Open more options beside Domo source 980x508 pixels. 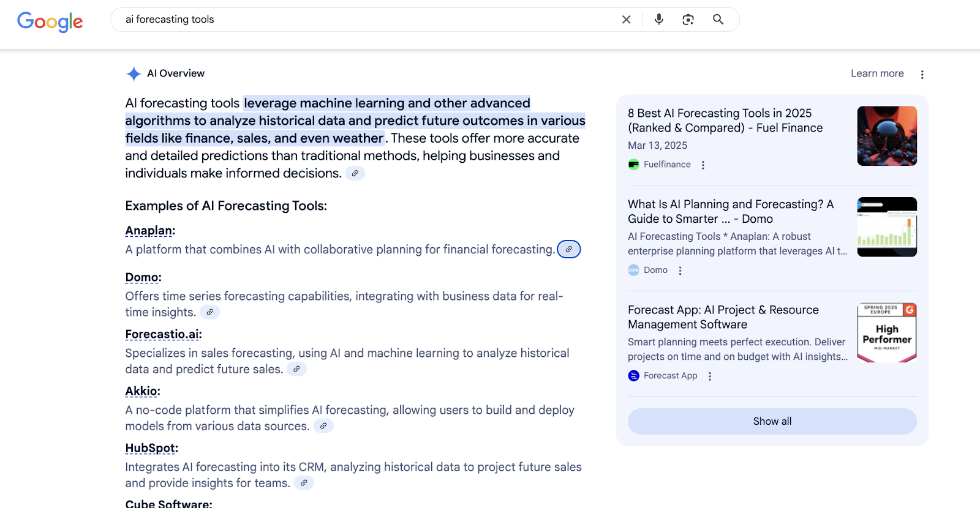coord(680,271)
